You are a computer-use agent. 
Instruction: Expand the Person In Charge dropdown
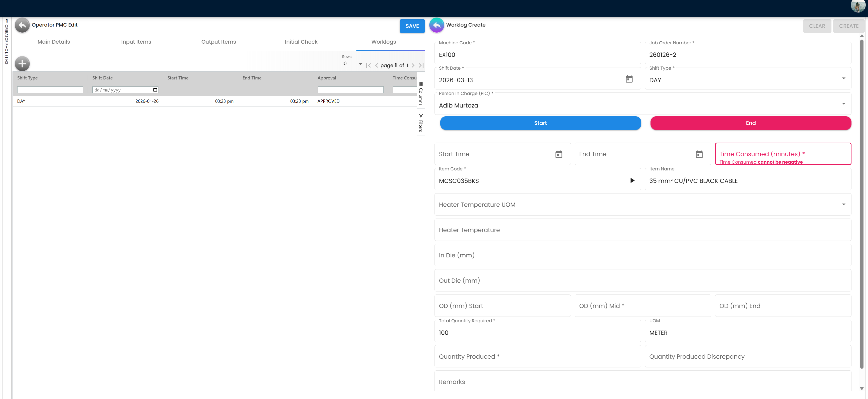click(x=844, y=104)
